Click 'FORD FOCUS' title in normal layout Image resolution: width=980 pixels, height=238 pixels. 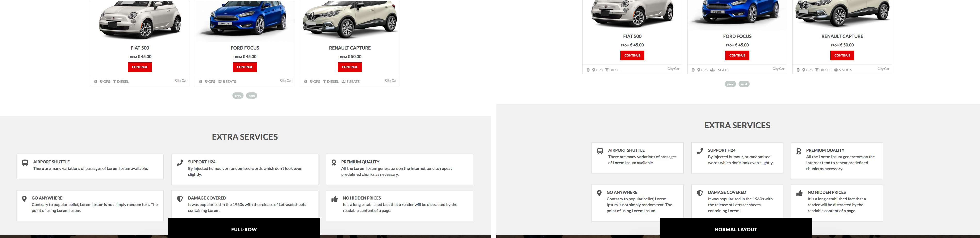pyautogui.click(x=737, y=37)
